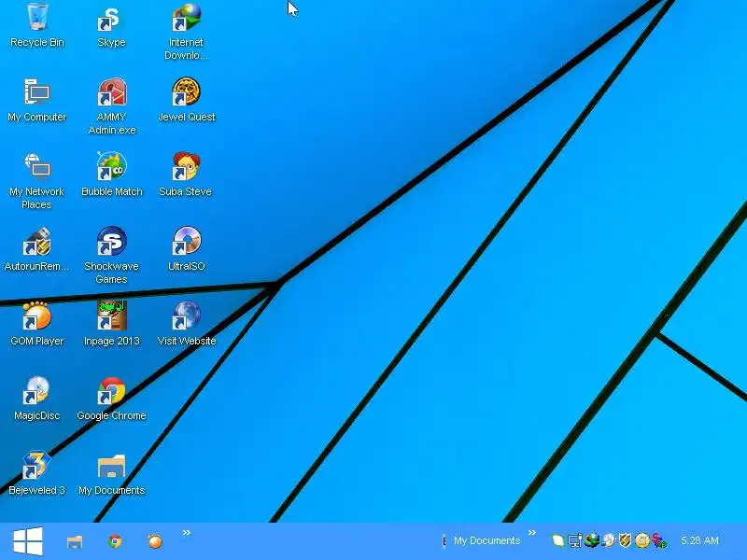
Task: Select the My Computer desktop icon
Action: (x=37, y=101)
